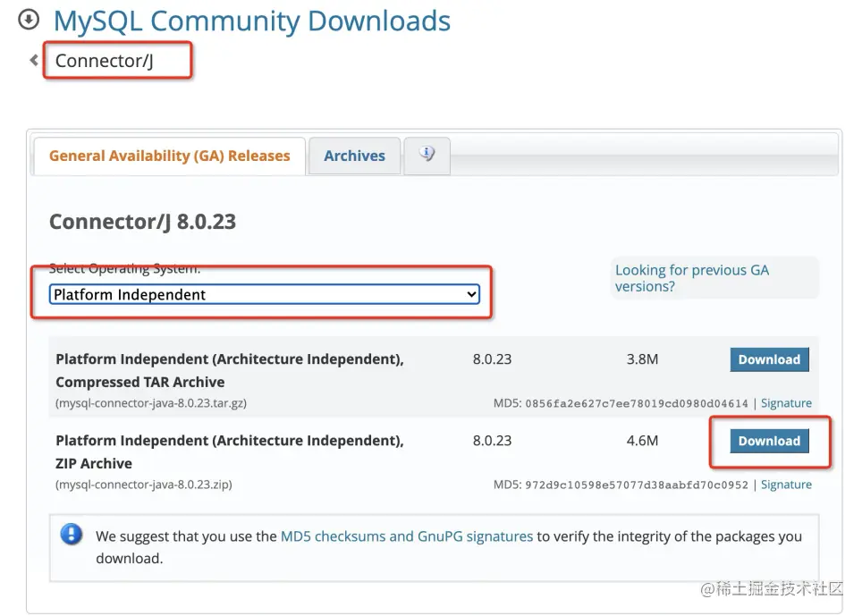This screenshot has height=616, width=862.
Task: Click MD5 hash 0856fa2e627c7ee78019cd0980d04614
Action: click(x=637, y=404)
